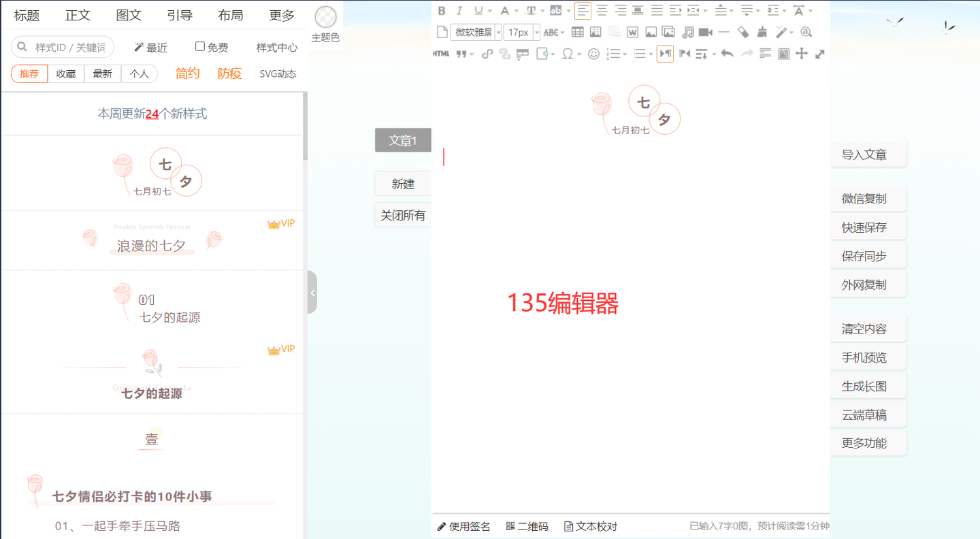The width and height of the screenshot is (980, 539).
Task: Click the style list scrollbar
Action: (x=306, y=126)
